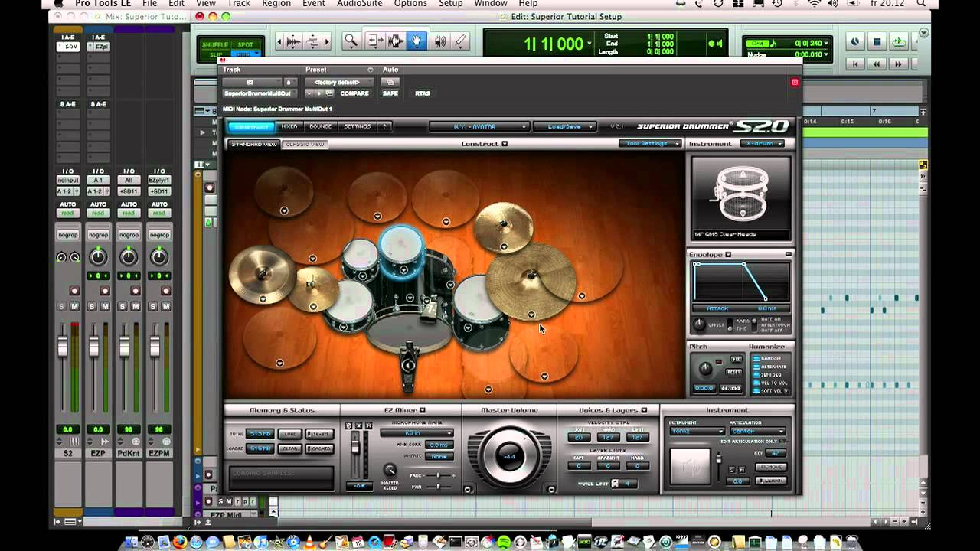Image resolution: width=980 pixels, height=551 pixels.
Task: Click the Safe button
Action: pyautogui.click(x=390, y=93)
